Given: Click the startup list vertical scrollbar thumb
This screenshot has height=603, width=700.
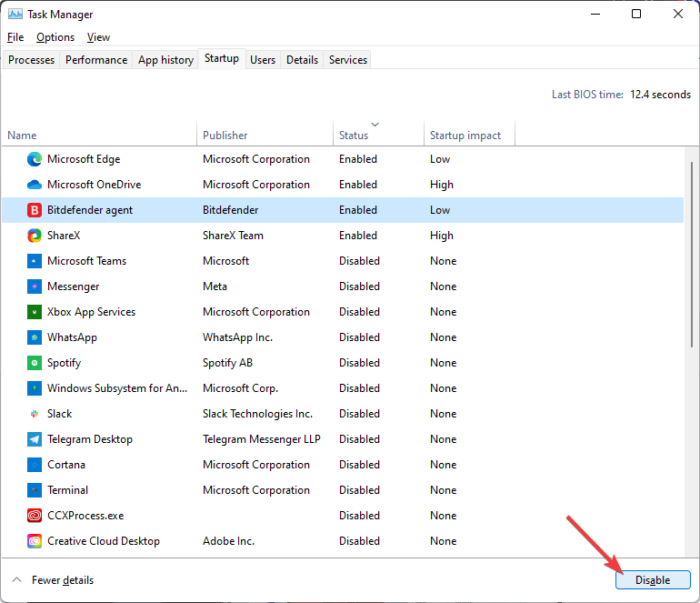Looking at the screenshot, I should [692, 255].
